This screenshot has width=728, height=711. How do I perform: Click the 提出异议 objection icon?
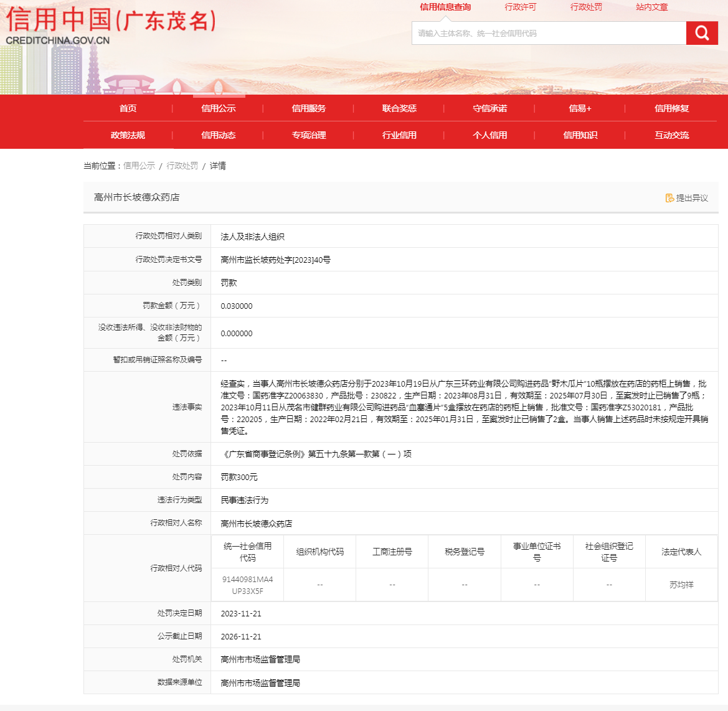click(669, 198)
